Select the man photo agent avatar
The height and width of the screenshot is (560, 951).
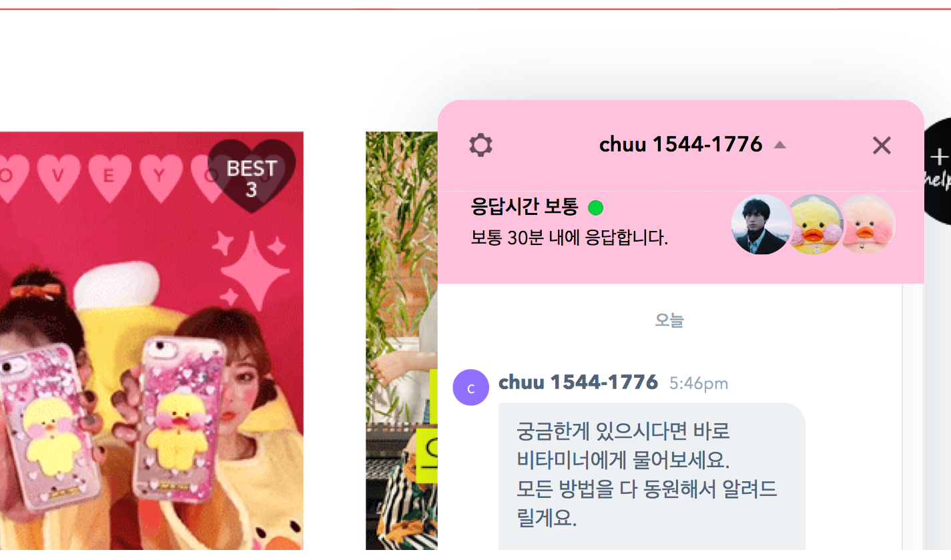(x=761, y=225)
